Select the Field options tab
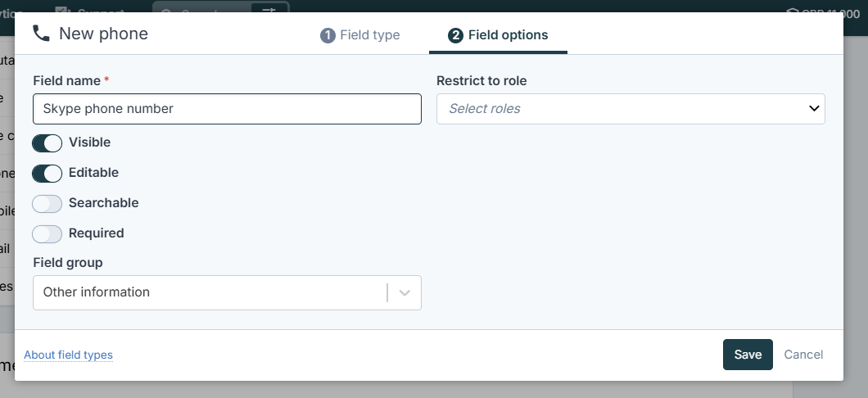Image resolution: width=868 pixels, height=398 pixels. pos(498,35)
